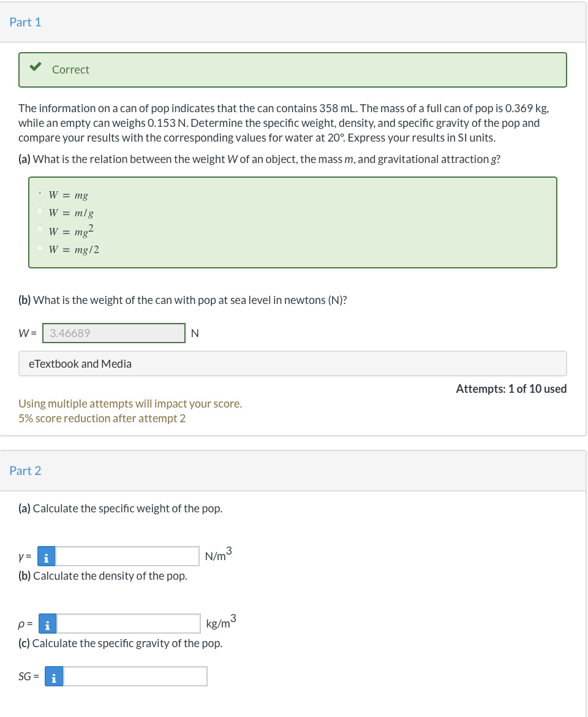Click the green checkmark in the Correct banner
The image size is (588, 717).
coord(36,66)
